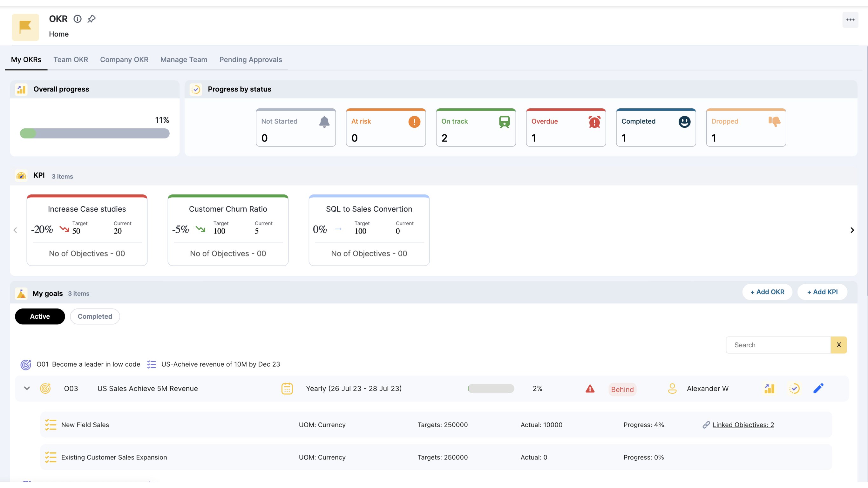
Task: Click the Behind status badge
Action: [x=622, y=389]
